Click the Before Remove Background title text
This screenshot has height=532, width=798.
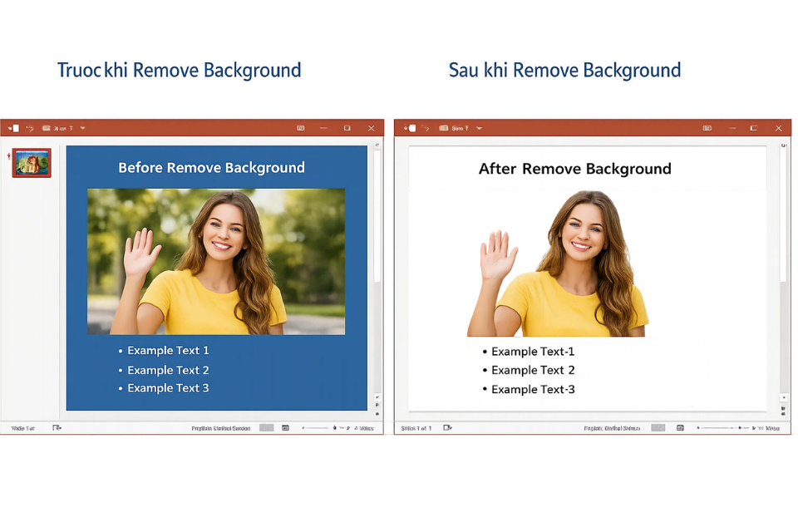[211, 168]
